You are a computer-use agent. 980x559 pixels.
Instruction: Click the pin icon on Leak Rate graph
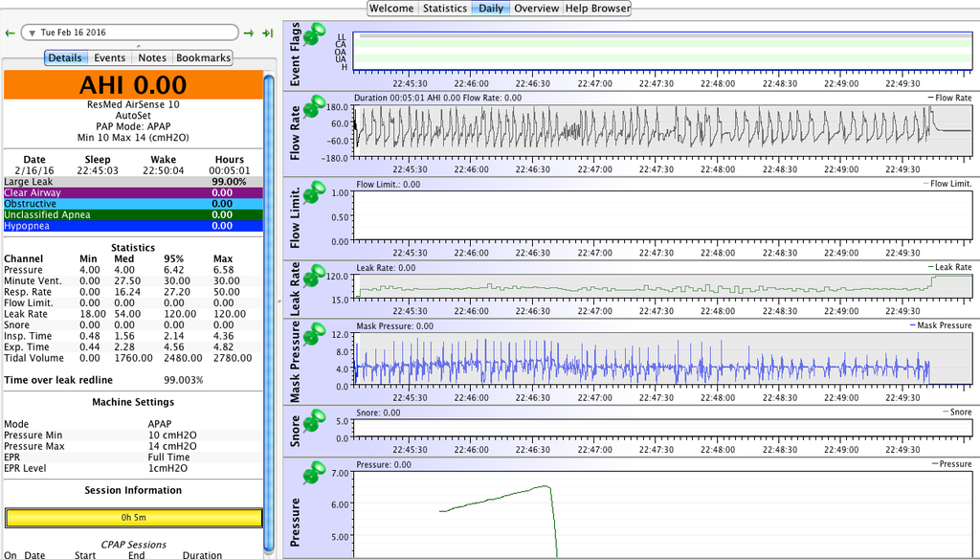pyautogui.click(x=314, y=275)
